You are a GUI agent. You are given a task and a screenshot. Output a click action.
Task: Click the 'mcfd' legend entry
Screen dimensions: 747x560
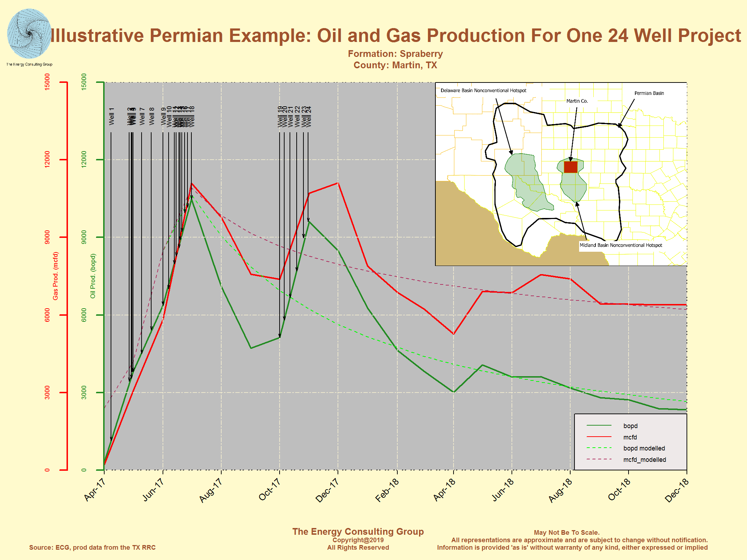pyautogui.click(x=630, y=437)
